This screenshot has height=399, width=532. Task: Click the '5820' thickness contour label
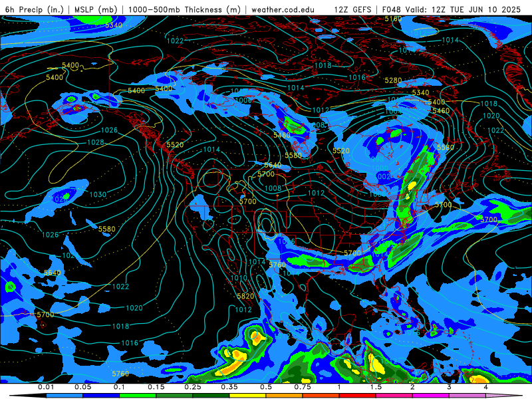pyautogui.click(x=245, y=296)
